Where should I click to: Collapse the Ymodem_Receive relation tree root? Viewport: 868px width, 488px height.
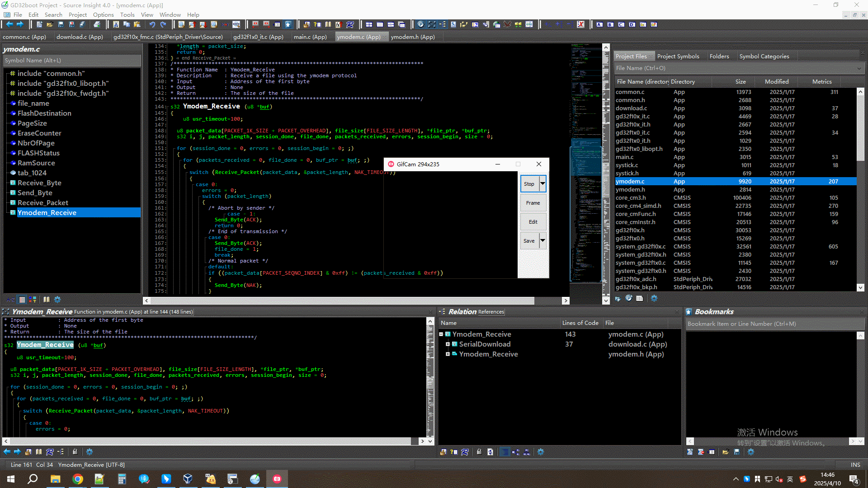pyautogui.click(x=441, y=334)
